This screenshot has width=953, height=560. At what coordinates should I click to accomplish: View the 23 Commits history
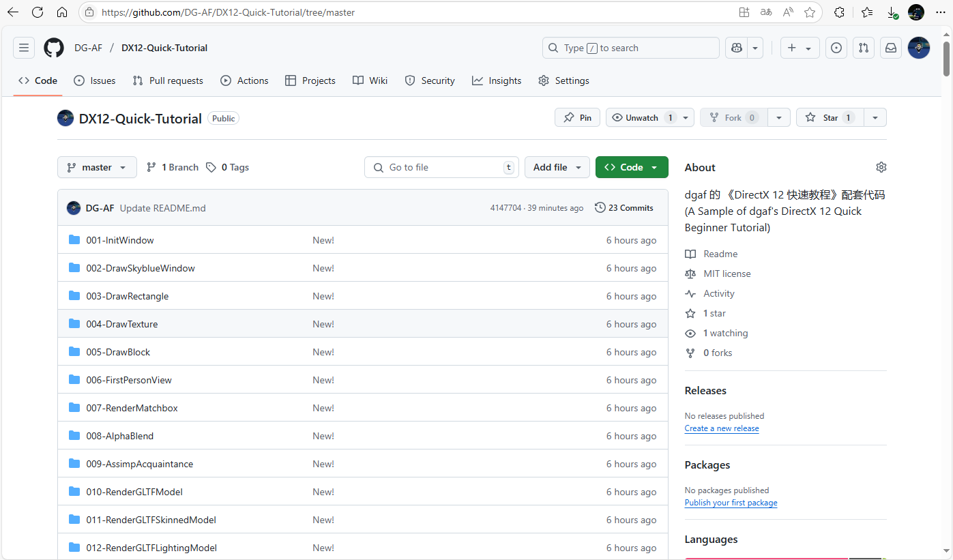pyautogui.click(x=624, y=207)
